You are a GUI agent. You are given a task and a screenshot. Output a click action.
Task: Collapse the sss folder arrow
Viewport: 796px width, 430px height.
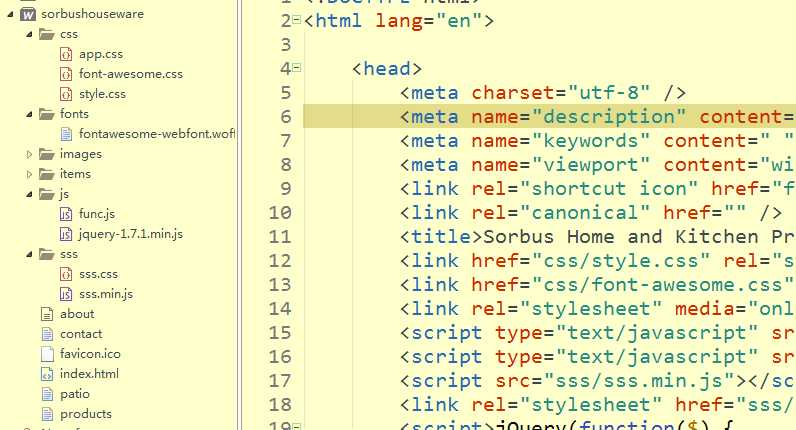(x=29, y=254)
